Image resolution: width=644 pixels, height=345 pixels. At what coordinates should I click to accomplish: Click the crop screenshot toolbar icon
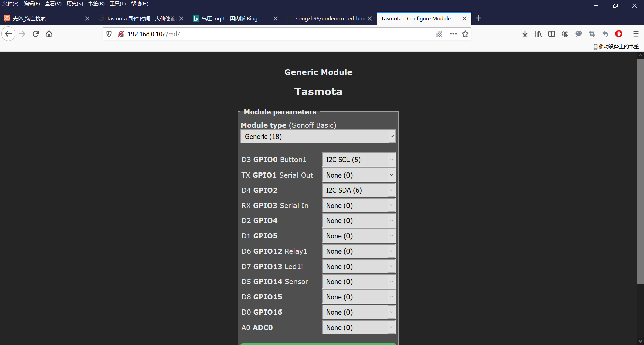pyautogui.click(x=592, y=34)
